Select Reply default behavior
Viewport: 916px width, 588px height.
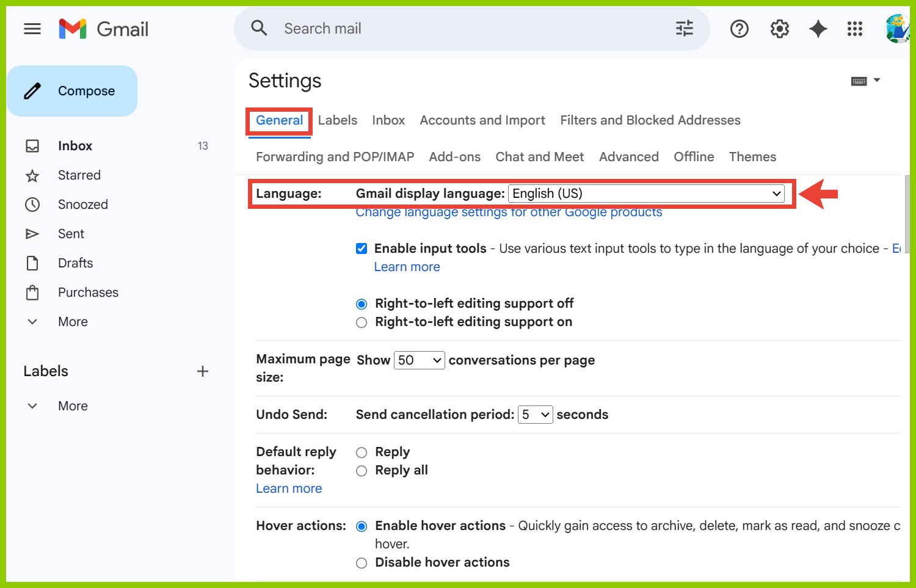click(x=362, y=452)
